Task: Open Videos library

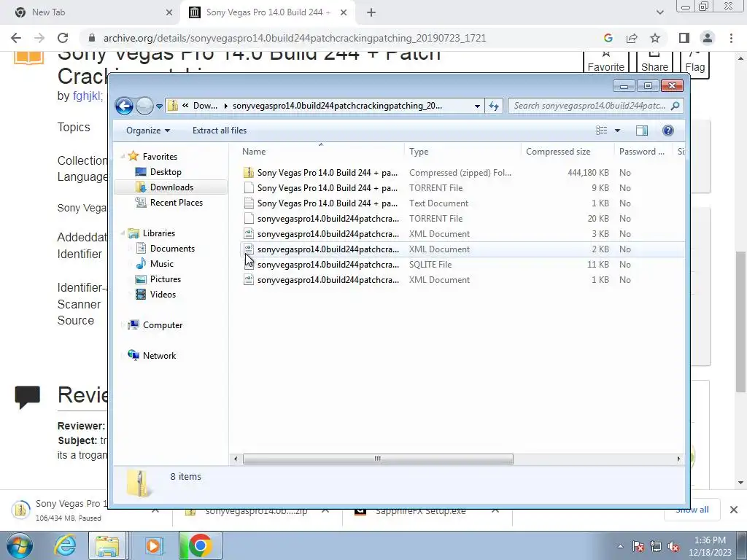Action: 163,295
